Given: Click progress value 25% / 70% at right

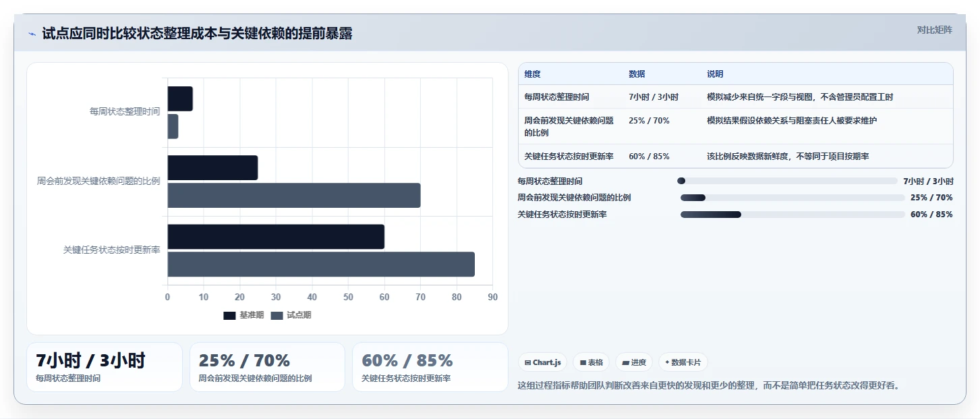Looking at the screenshot, I should tap(931, 198).
